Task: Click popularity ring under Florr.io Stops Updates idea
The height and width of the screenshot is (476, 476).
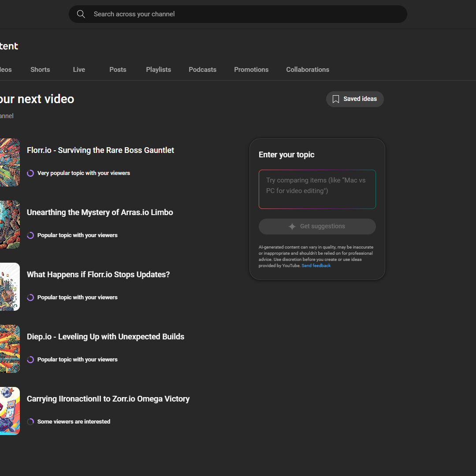Action: (x=30, y=297)
